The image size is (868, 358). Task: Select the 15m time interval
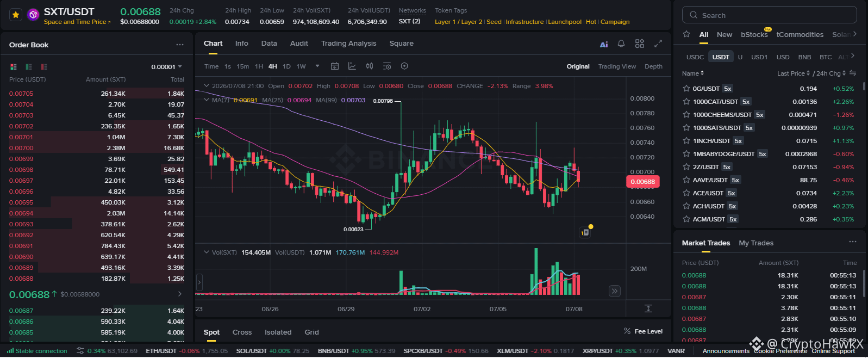coord(243,66)
